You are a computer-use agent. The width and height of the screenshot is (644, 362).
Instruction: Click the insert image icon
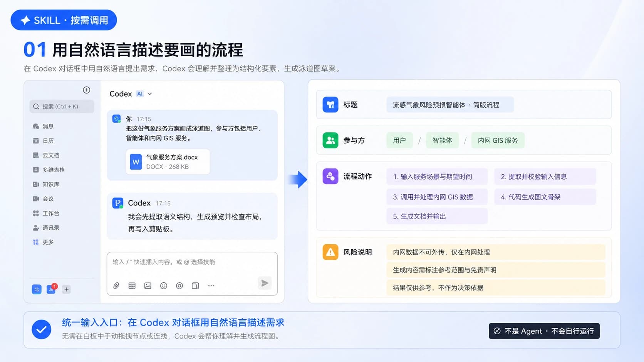click(148, 285)
